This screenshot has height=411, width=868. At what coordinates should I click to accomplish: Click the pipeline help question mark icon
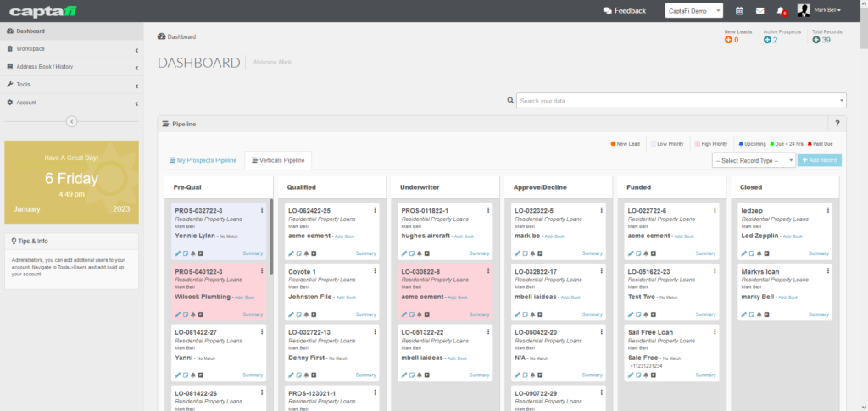pos(837,124)
